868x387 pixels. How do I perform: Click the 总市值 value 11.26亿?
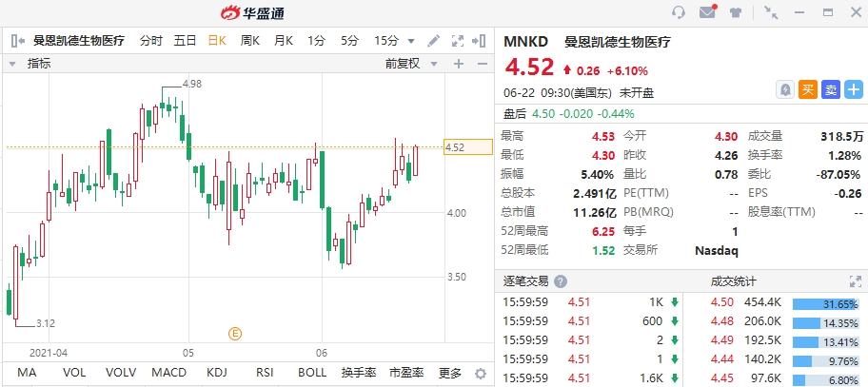coord(595,212)
